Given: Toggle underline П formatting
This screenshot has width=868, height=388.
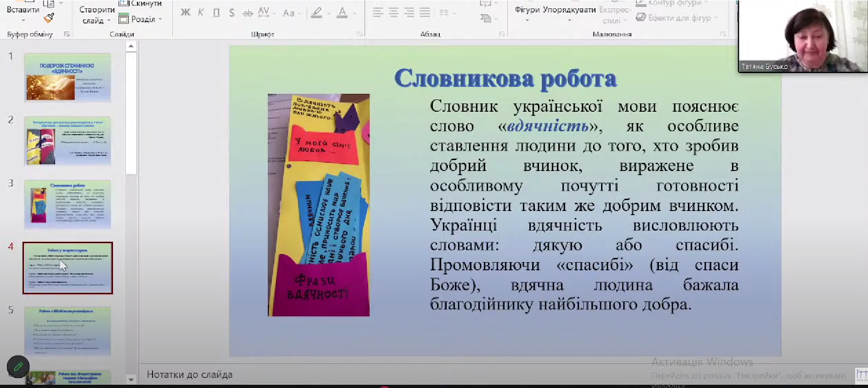Looking at the screenshot, I should pos(216,13).
